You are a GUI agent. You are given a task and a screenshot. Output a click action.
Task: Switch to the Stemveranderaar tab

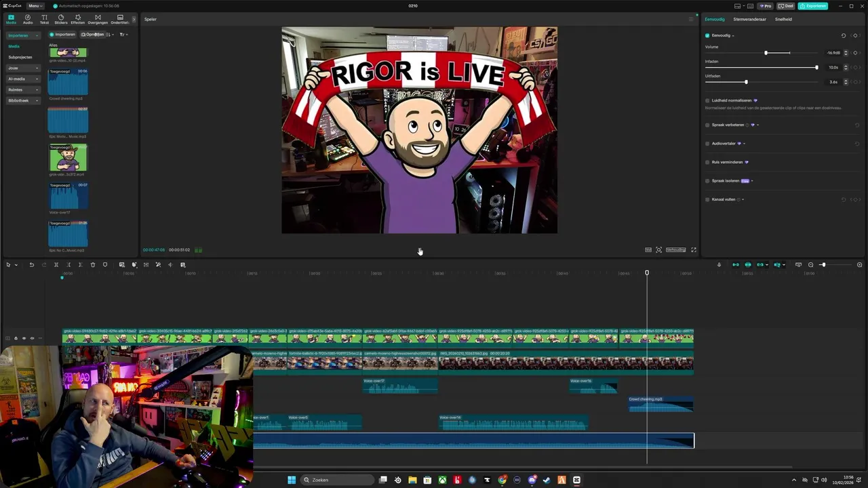tap(749, 19)
